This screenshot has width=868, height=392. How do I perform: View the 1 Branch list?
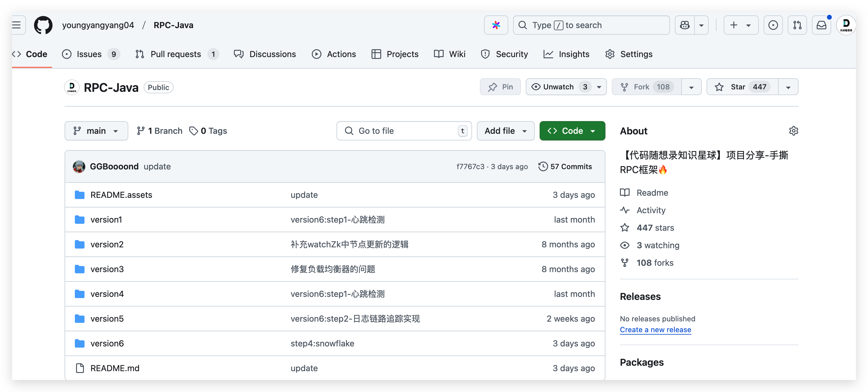coord(159,131)
